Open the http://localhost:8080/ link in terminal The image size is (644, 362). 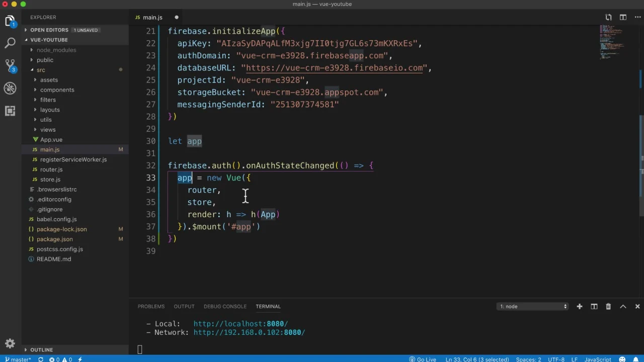pos(240,324)
